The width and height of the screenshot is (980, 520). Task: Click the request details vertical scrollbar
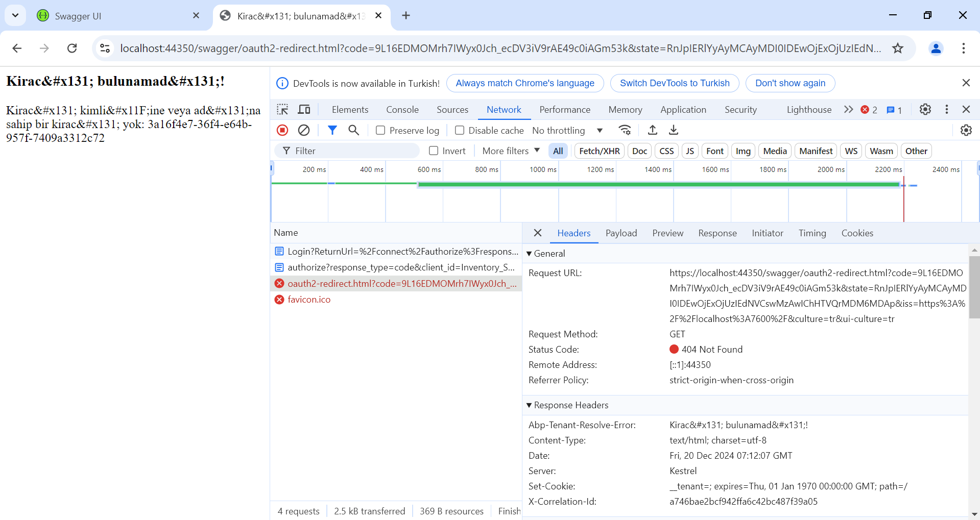coord(974,287)
